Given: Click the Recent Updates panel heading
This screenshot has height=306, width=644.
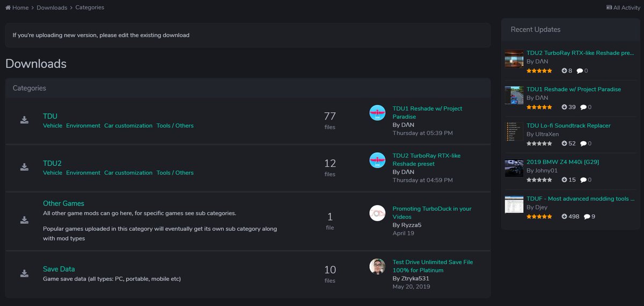Looking at the screenshot, I should point(536,30).
